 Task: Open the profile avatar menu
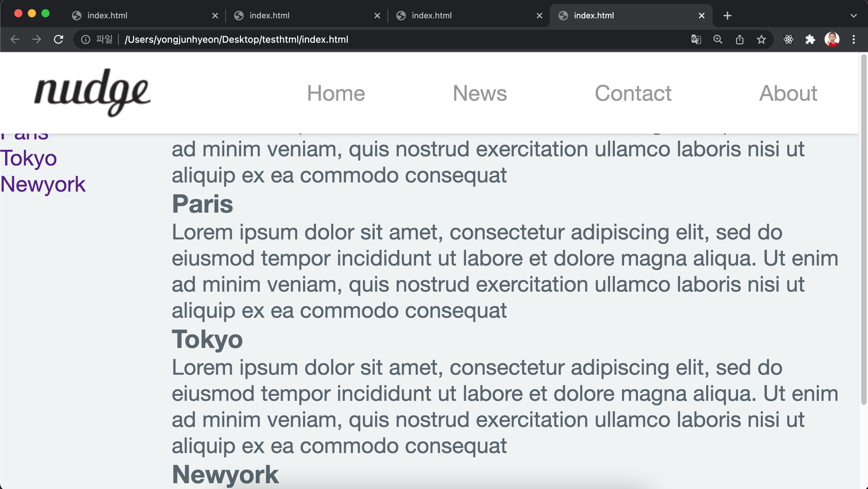(832, 39)
